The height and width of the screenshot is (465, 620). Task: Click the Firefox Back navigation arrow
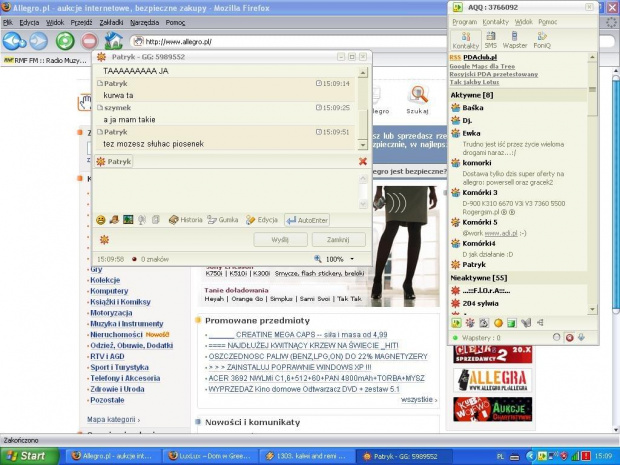13,41
